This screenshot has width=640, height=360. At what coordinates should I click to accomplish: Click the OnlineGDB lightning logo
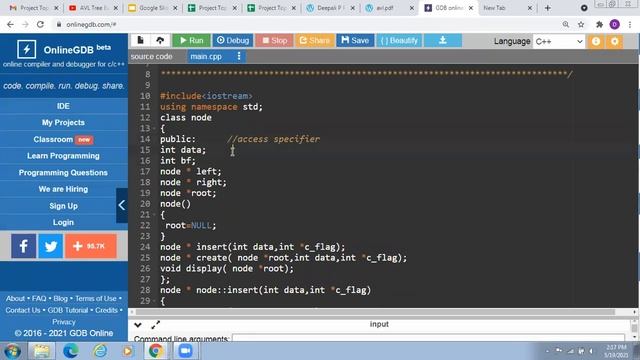(27, 49)
